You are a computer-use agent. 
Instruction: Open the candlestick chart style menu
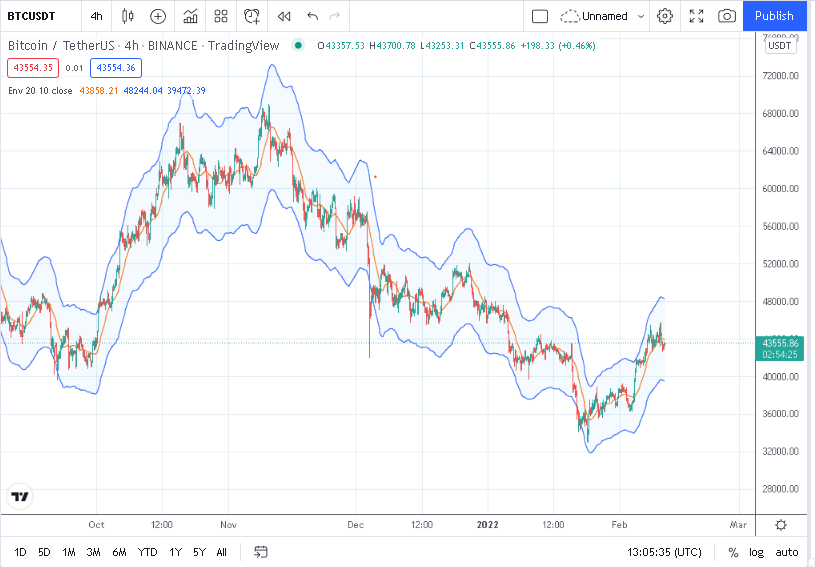pyautogui.click(x=127, y=16)
